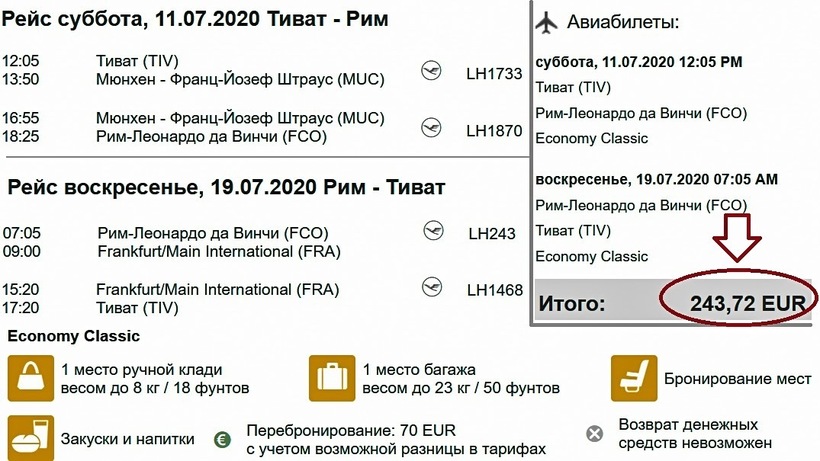The height and width of the screenshot is (461, 820).
Task: Click the airplane icon next to Авиабилеты
Action: (x=546, y=22)
